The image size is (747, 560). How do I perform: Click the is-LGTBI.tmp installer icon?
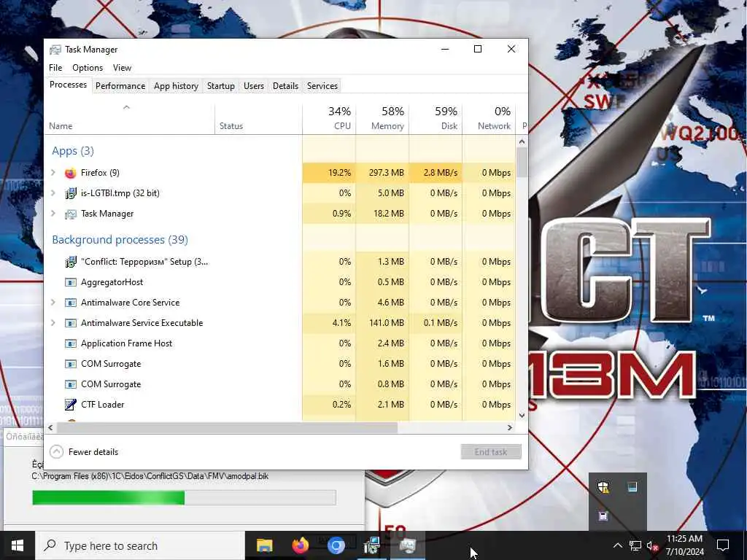pyautogui.click(x=71, y=193)
